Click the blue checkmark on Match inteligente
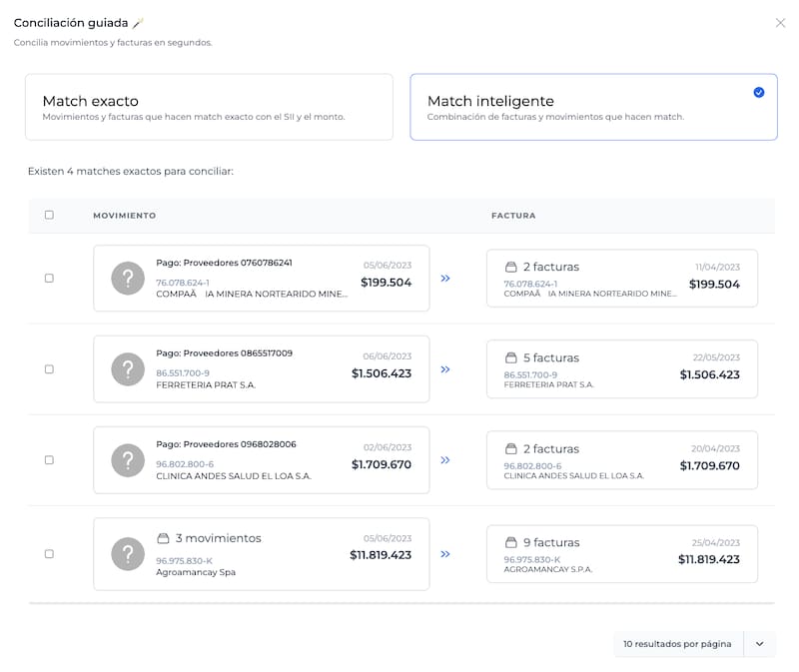The width and height of the screenshot is (799, 672). tap(759, 92)
